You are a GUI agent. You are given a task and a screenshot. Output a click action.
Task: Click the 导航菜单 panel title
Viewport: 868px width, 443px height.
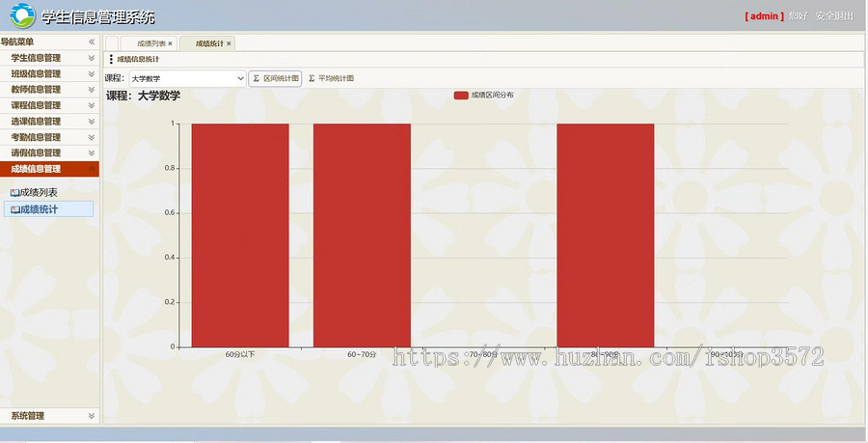tap(17, 42)
